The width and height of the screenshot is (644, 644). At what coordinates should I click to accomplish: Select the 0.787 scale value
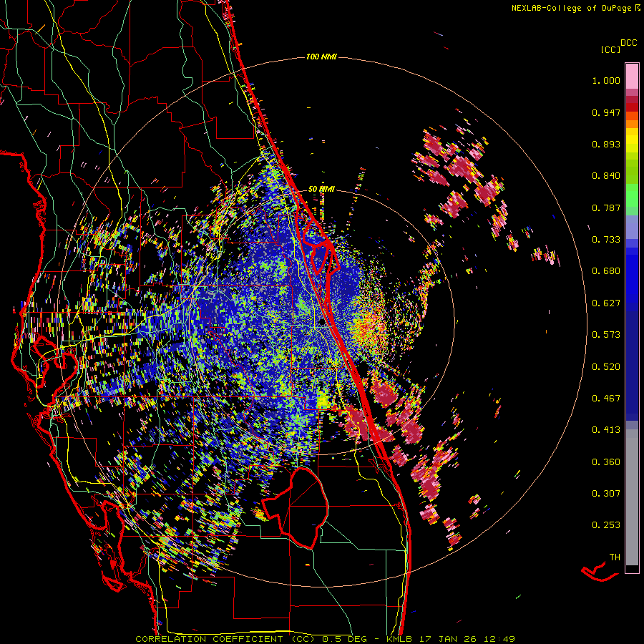point(606,208)
